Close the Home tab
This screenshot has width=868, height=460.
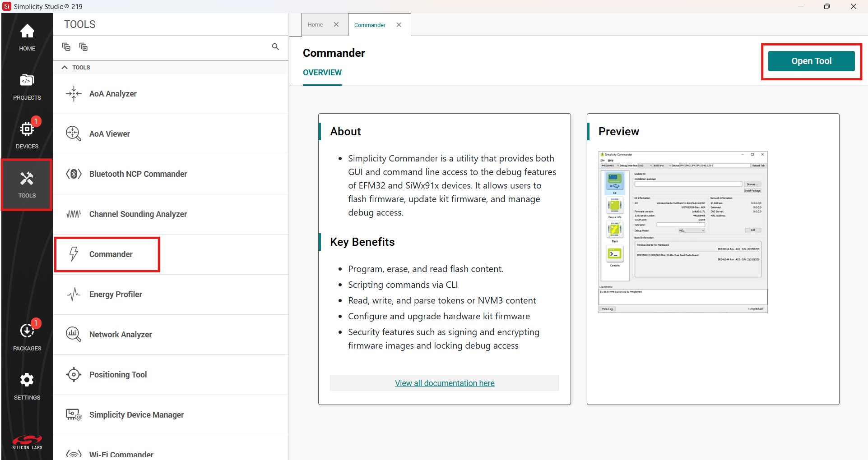click(x=336, y=25)
